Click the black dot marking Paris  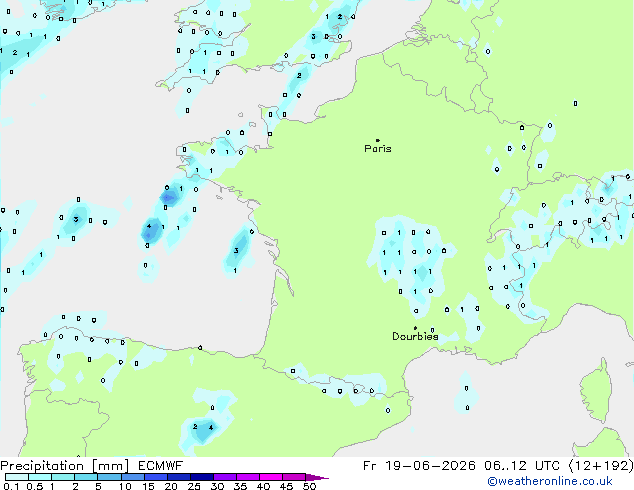click(378, 140)
